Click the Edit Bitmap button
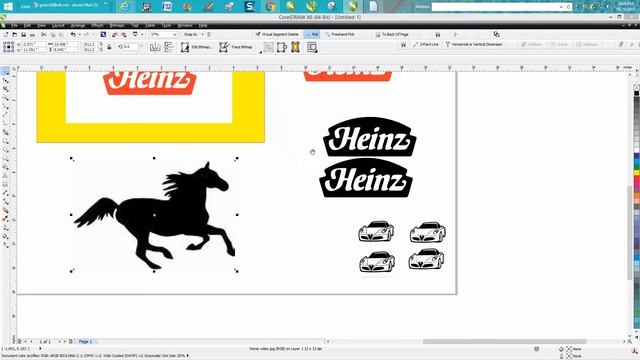 pos(197,47)
